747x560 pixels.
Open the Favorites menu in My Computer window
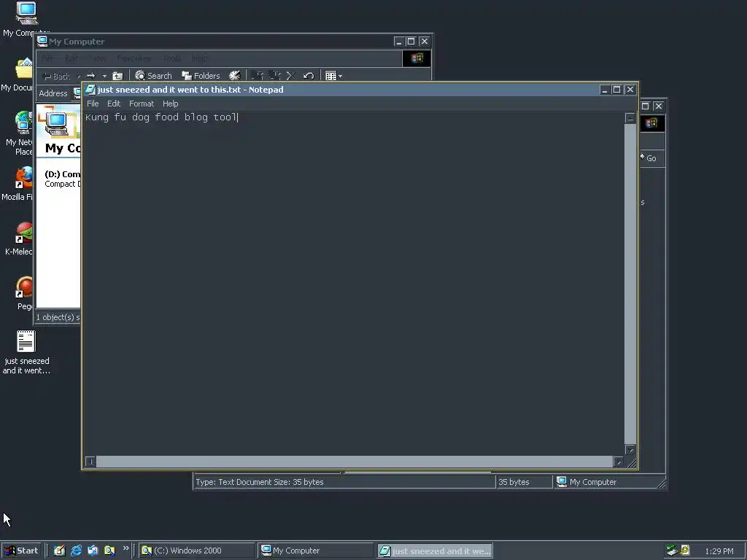(133, 58)
